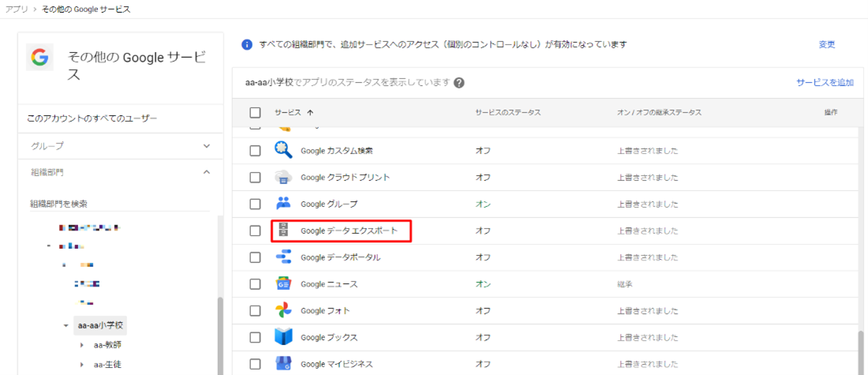Click アプリ breadcrumb link
The image size is (868, 375).
point(17,9)
